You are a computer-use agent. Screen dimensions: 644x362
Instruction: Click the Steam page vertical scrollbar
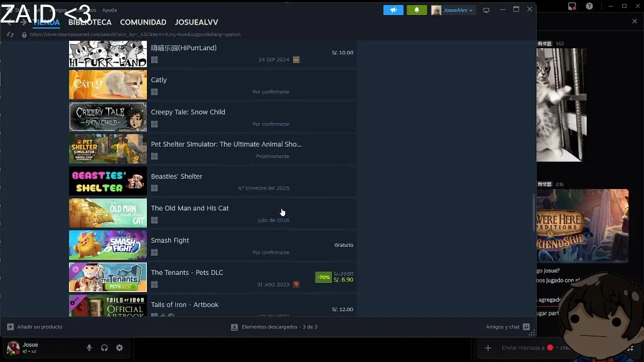tap(534, 214)
